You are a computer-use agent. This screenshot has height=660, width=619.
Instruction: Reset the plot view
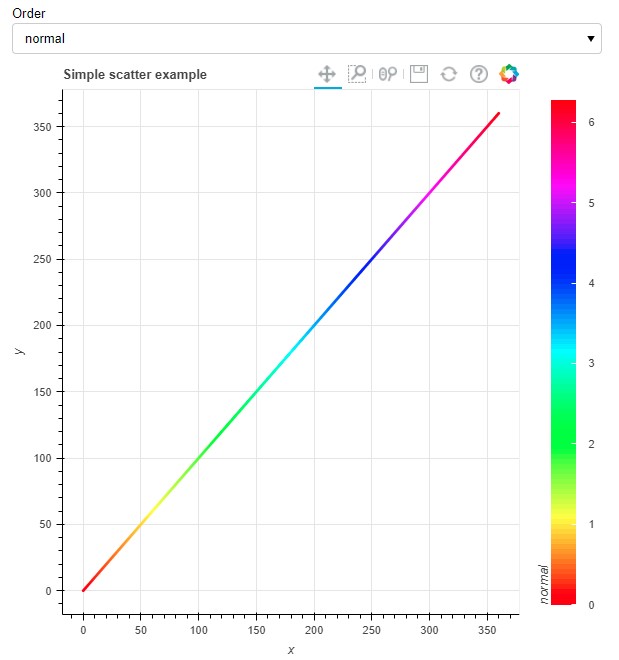[449, 75]
